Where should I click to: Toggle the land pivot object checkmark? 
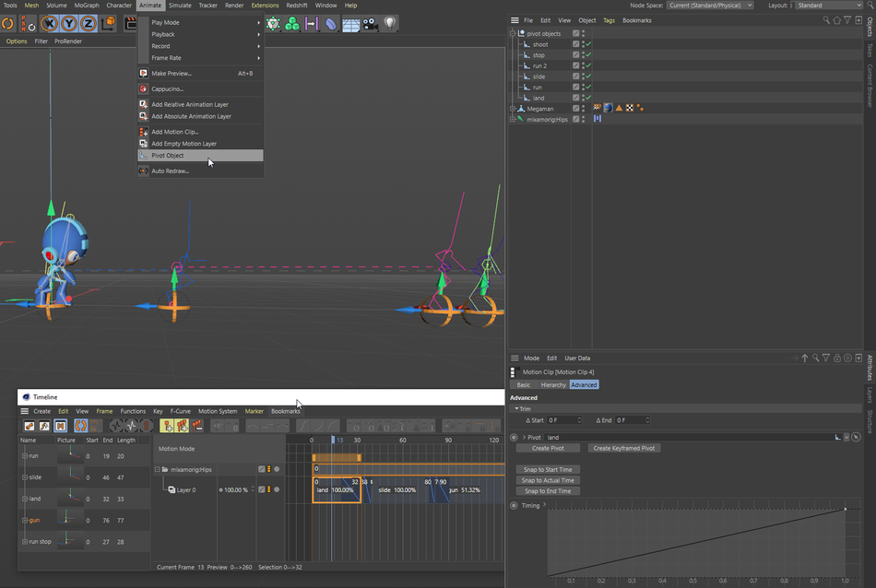588,98
